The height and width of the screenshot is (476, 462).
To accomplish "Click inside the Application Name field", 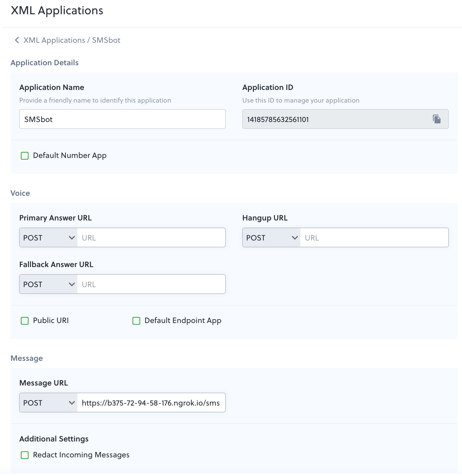I will coord(122,119).
